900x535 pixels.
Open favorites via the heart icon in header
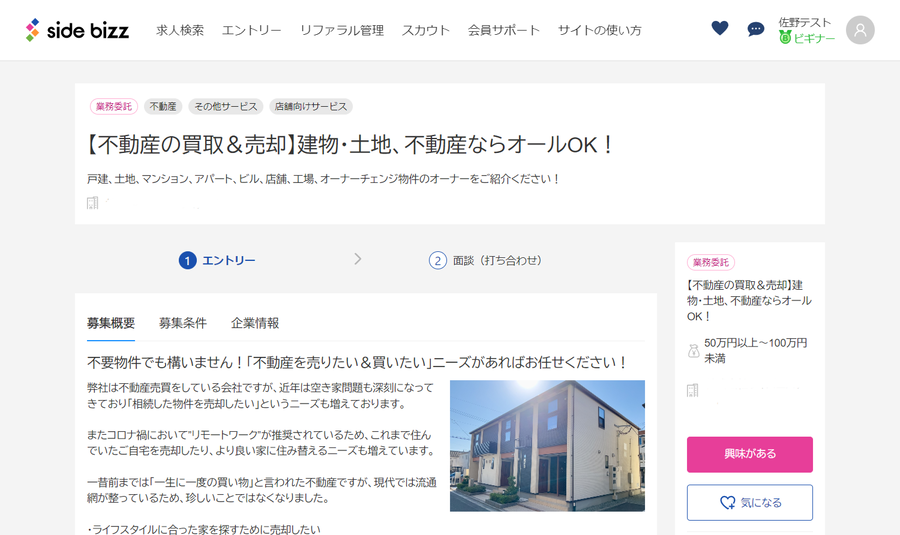(x=720, y=28)
